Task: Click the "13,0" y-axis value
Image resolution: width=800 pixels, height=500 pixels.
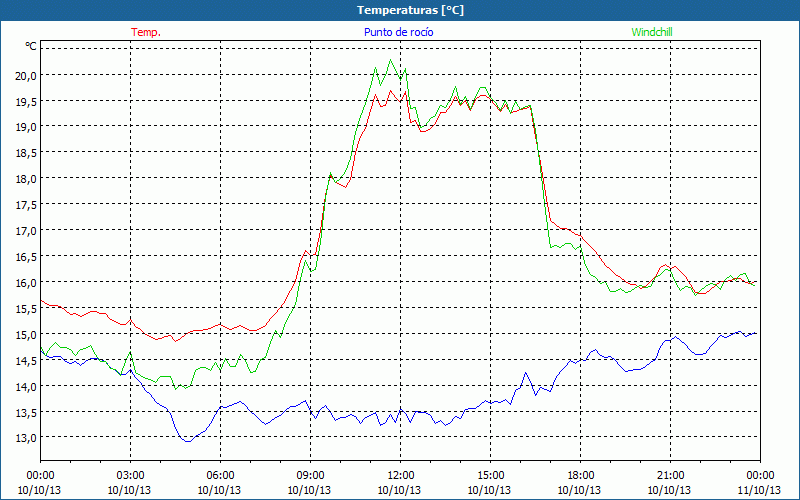Action: [27, 438]
